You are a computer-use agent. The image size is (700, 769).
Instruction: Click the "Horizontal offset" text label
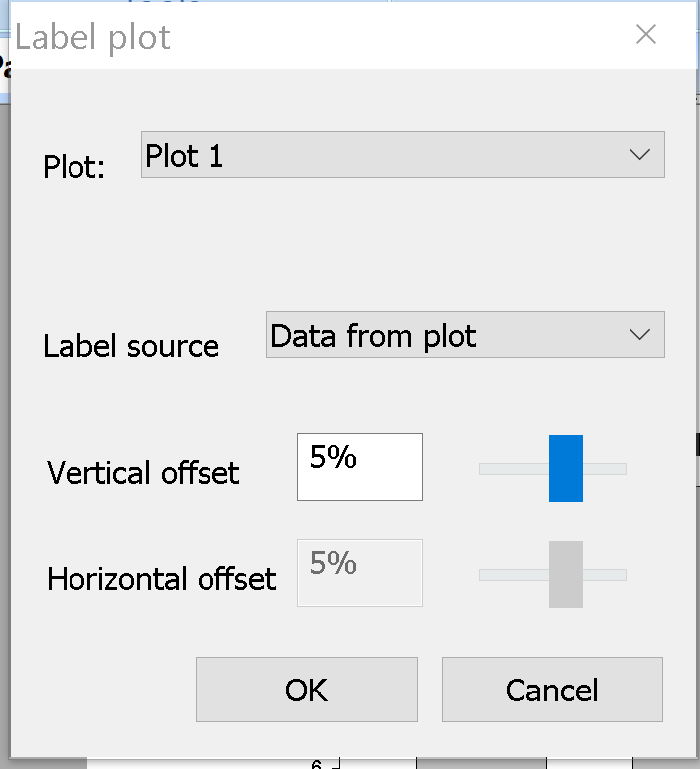(x=162, y=578)
